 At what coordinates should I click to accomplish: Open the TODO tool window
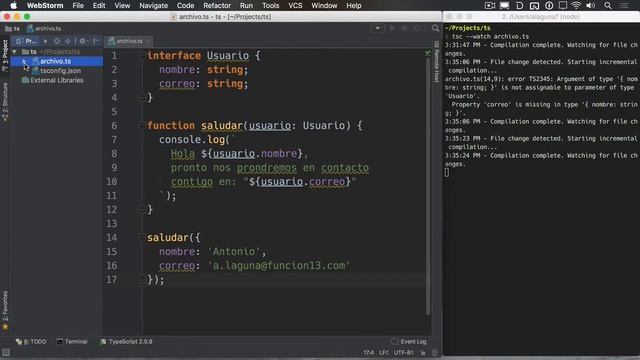31,342
